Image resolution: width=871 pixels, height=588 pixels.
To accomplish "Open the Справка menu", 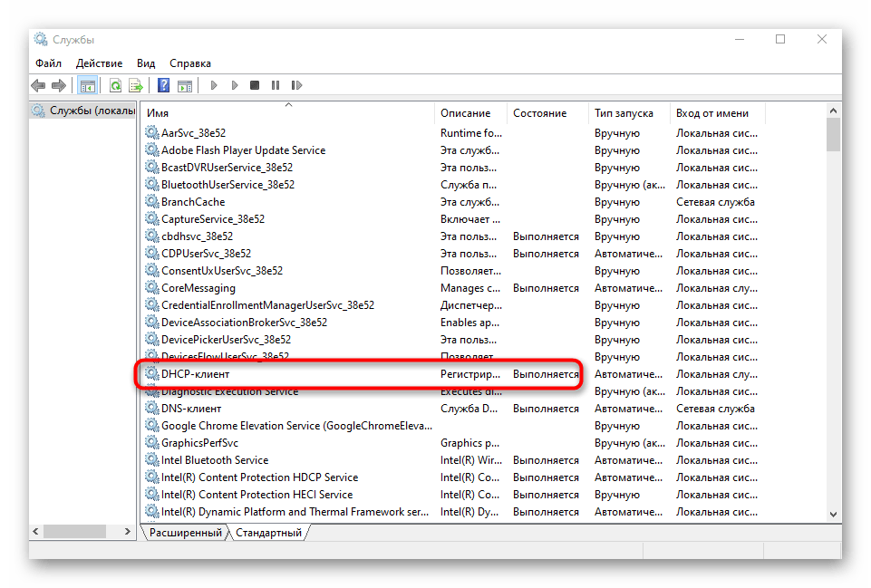I will coord(189,63).
